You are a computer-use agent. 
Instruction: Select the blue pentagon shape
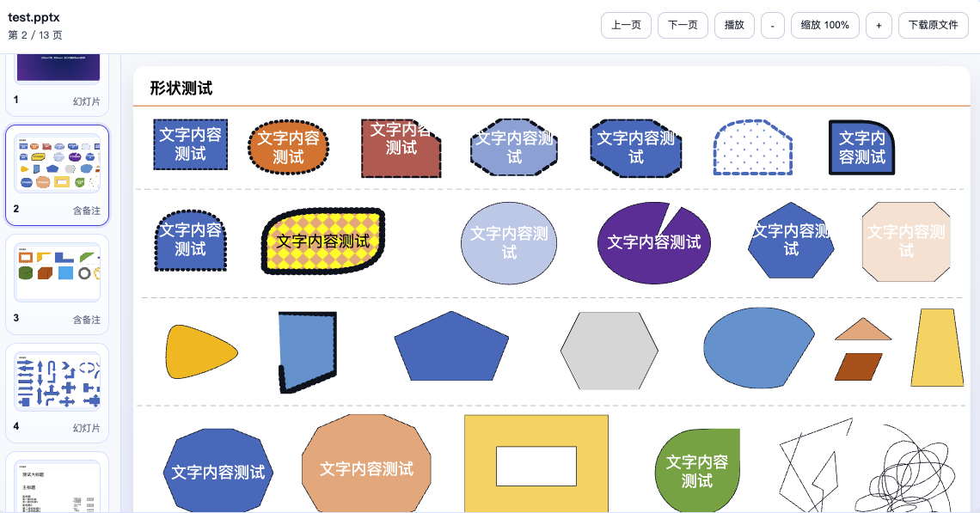click(x=451, y=345)
